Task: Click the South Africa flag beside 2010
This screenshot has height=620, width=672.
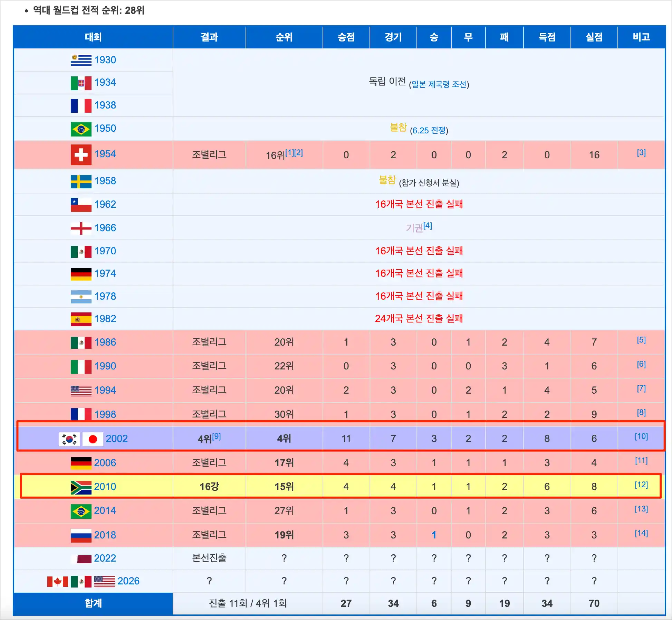Action: pos(81,487)
